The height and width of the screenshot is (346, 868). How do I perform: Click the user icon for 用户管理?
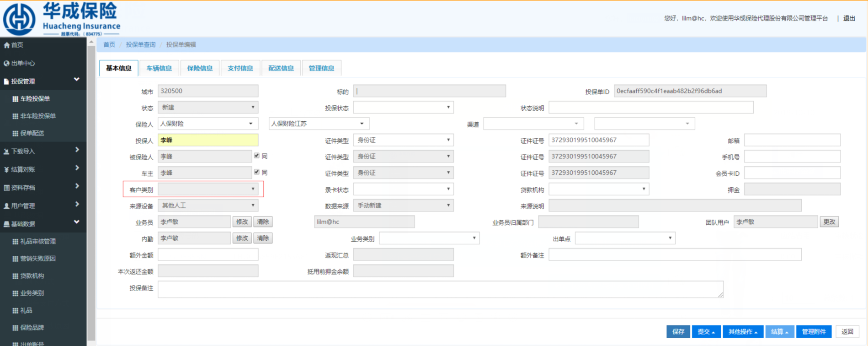coord(6,206)
